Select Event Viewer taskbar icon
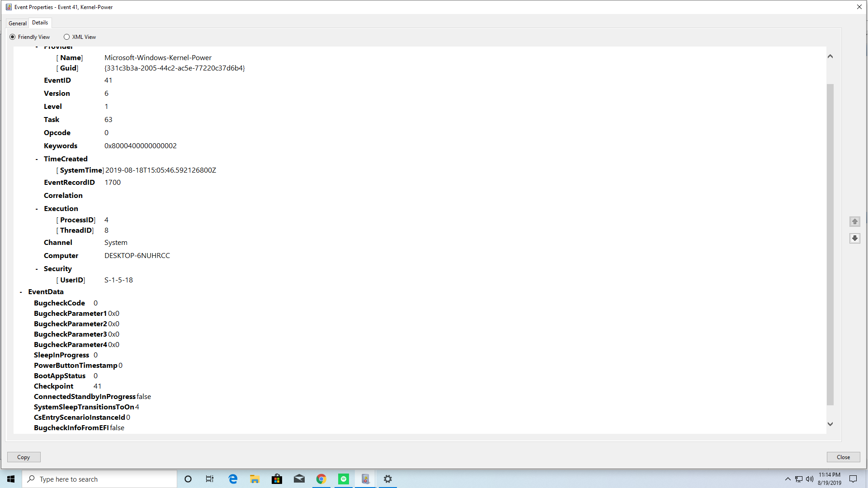This screenshot has width=868, height=488. 365,479
